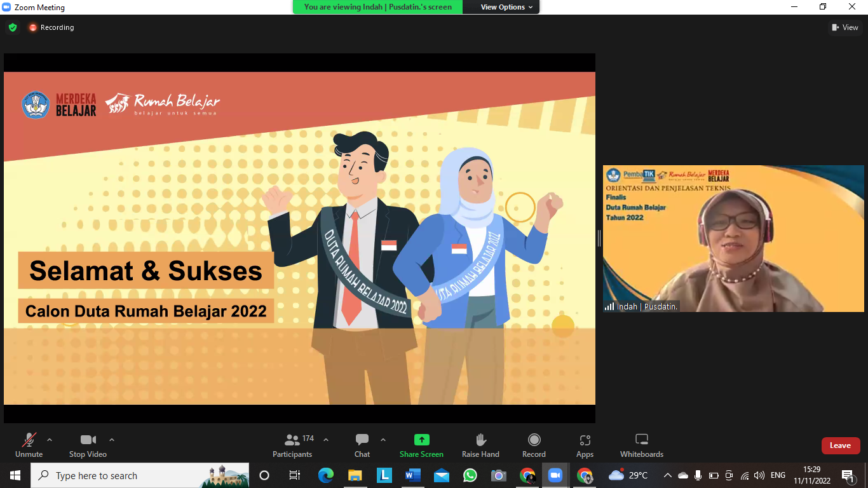Image resolution: width=868 pixels, height=488 pixels.
Task: Start Record of meeting
Action: coord(534,445)
